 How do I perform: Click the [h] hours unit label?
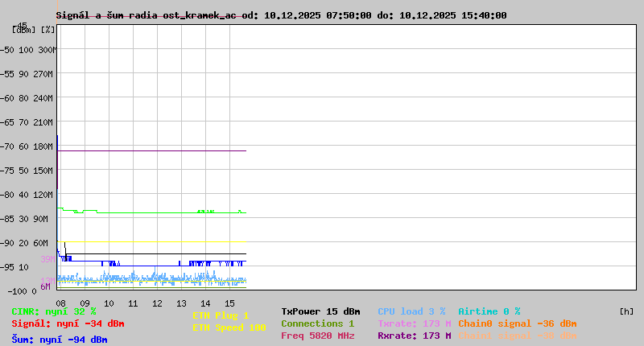[626, 311]
